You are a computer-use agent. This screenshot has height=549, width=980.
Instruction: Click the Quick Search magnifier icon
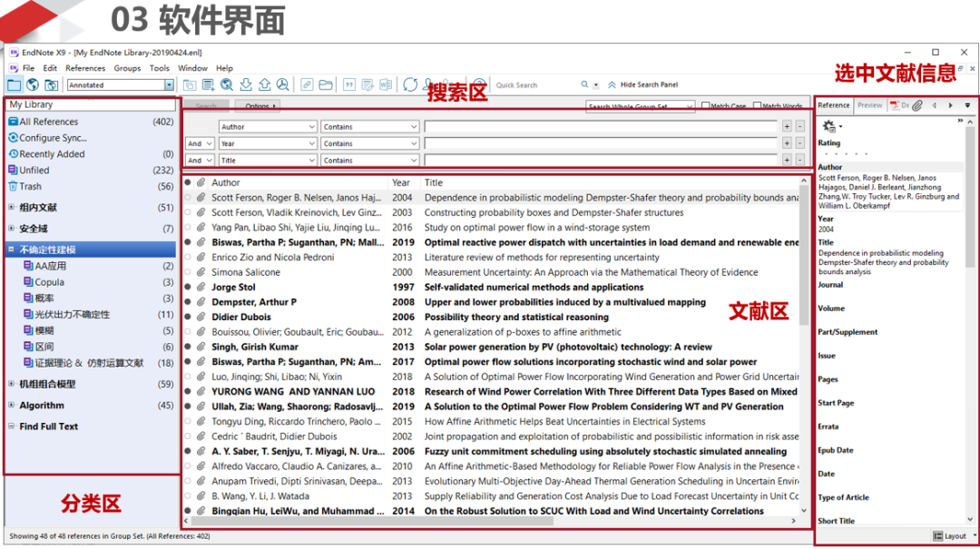coord(584,84)
